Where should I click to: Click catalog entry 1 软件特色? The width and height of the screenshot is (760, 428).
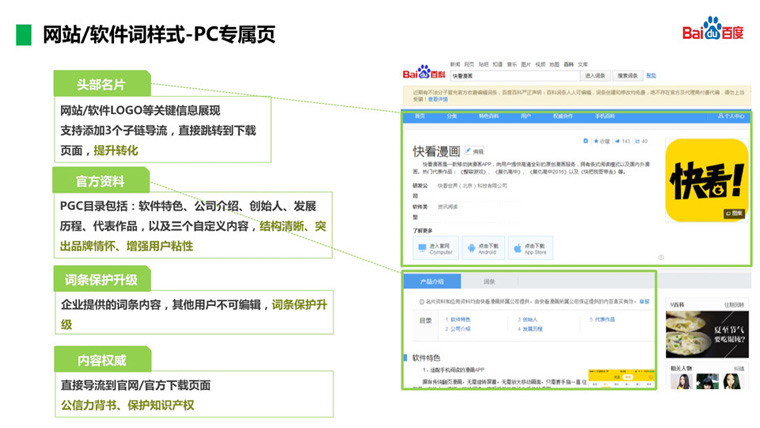458,319
